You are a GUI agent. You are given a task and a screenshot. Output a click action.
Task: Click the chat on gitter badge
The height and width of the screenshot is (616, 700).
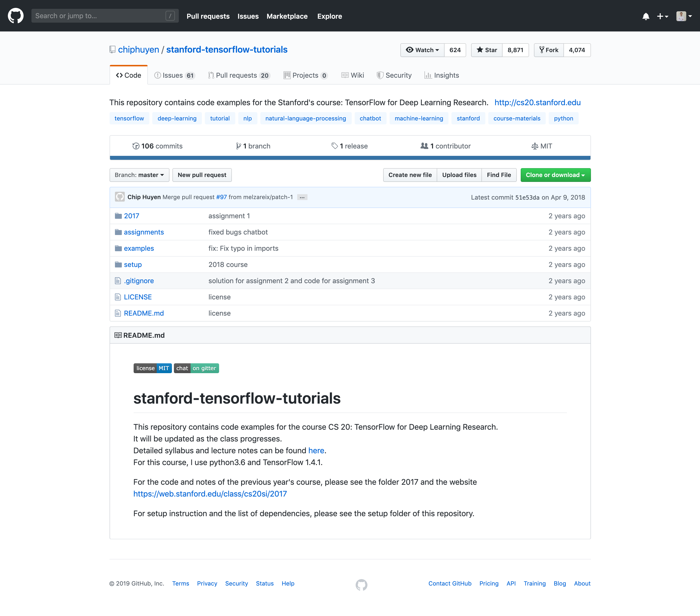(x=196, y=368)
